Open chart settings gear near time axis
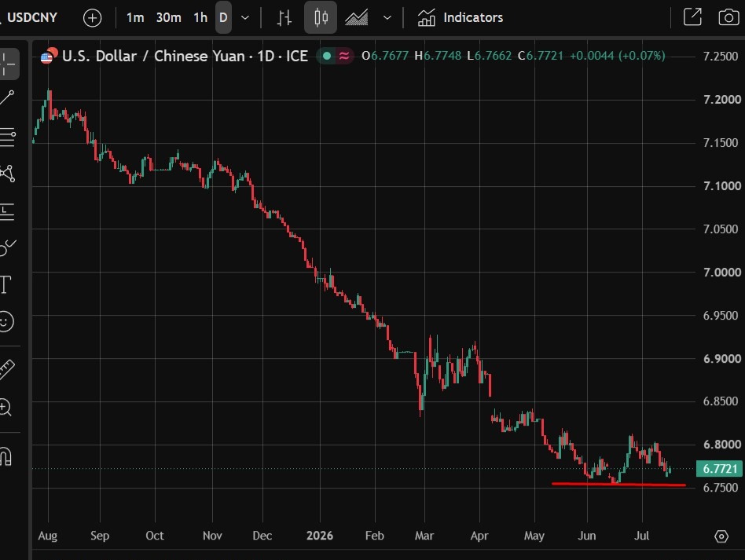This screenshot has height=560, width=745. pos(721,536)
